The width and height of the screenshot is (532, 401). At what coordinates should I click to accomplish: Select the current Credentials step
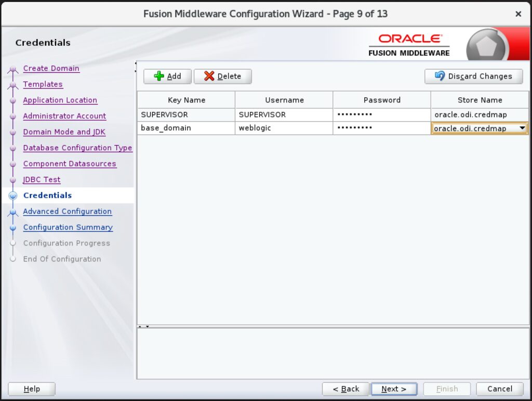47,195
